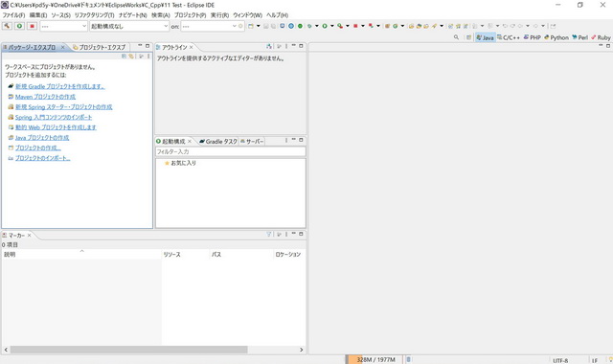Open the ウィンドウ(W) menu
The image size is (613, 364).
tap(247, 15)
